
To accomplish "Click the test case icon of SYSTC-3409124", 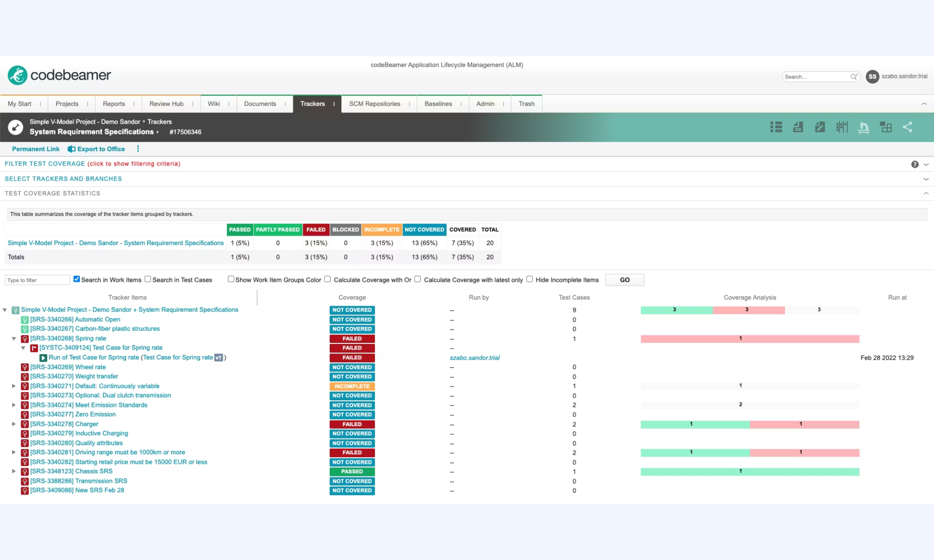I will coord(34,348).
